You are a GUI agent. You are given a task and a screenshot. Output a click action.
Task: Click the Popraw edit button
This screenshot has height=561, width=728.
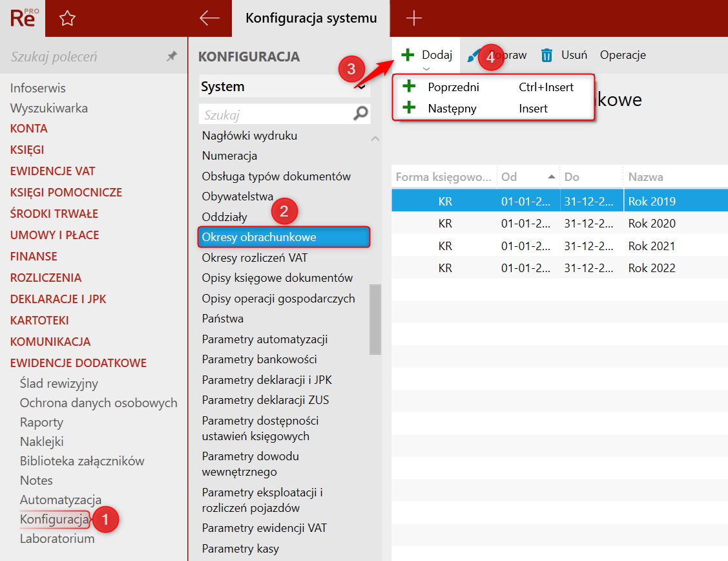(x=496, y=56)
